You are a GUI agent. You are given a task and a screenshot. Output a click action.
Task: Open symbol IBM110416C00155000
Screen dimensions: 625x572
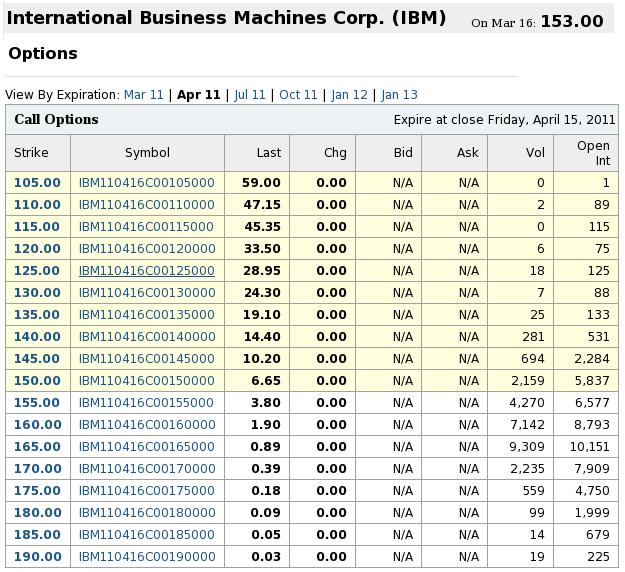point(147,402)
